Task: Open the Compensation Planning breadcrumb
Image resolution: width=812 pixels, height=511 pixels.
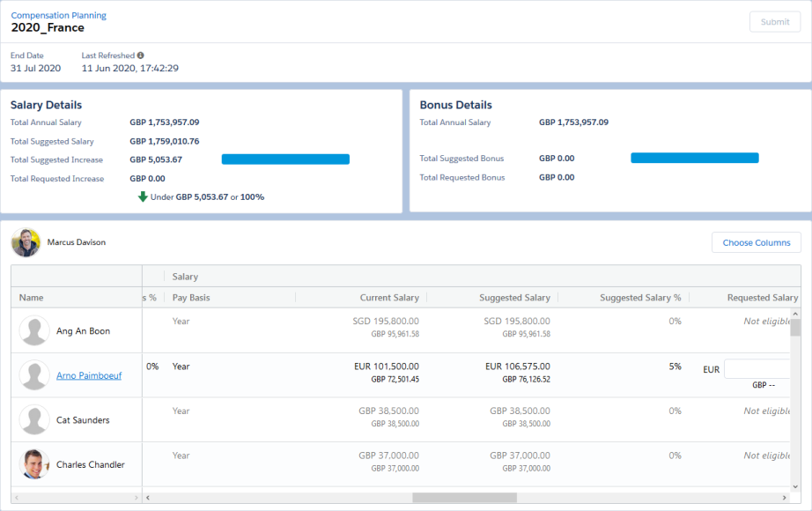Action: [58, 15]
